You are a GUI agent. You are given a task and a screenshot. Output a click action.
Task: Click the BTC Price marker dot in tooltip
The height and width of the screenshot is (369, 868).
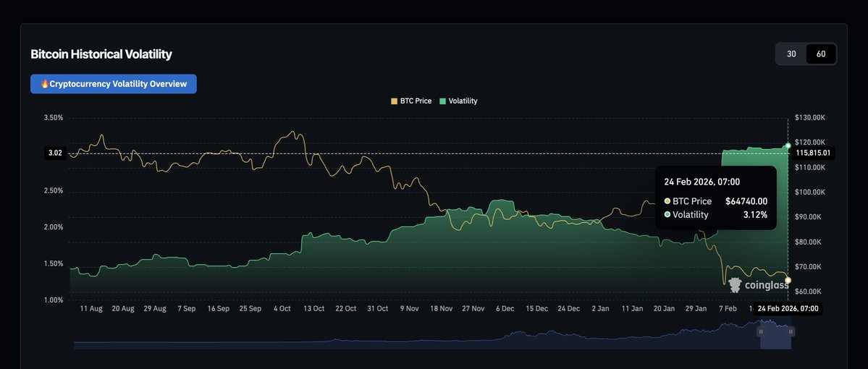click(x=667, y=201)
